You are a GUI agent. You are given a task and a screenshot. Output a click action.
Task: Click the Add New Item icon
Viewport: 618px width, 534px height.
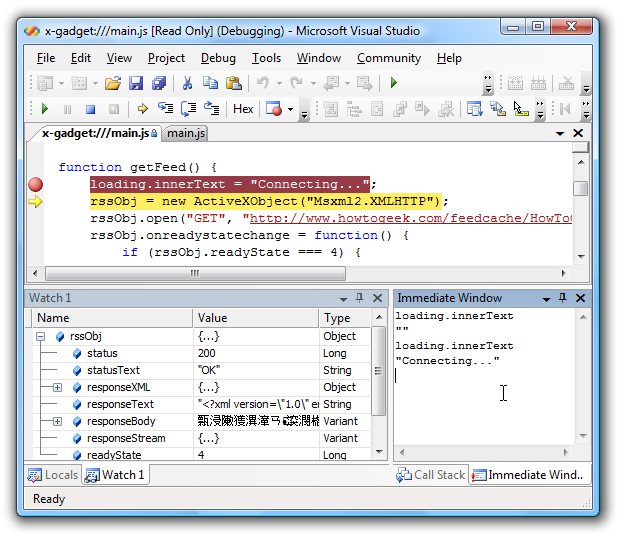[79, 83]
